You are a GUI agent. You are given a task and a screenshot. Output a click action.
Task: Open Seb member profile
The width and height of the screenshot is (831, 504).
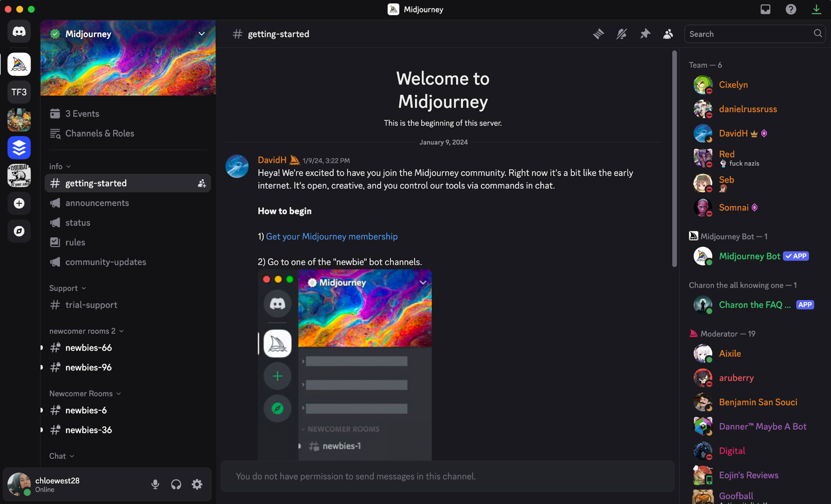point(755,183)
